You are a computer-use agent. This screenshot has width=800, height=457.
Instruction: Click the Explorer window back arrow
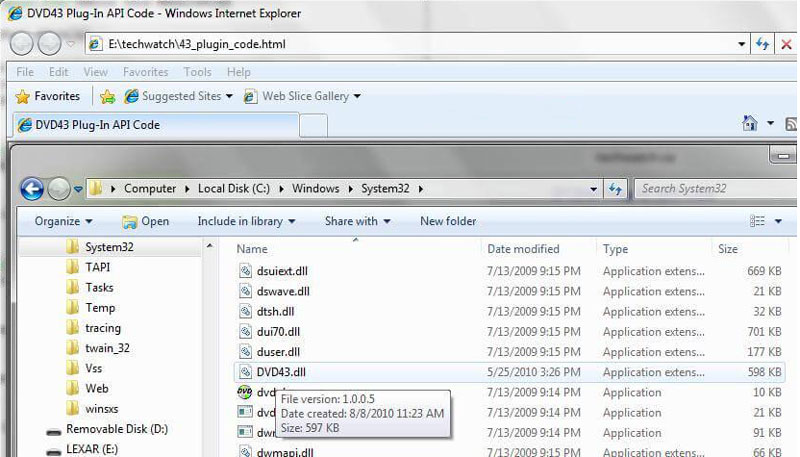pos(31,188)
